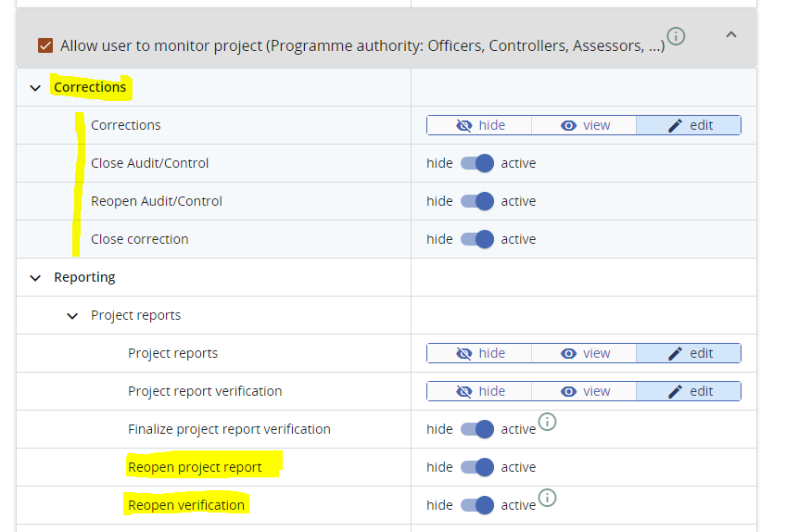
Task: Disable the Close correction switch
Action: pos(477,239)
